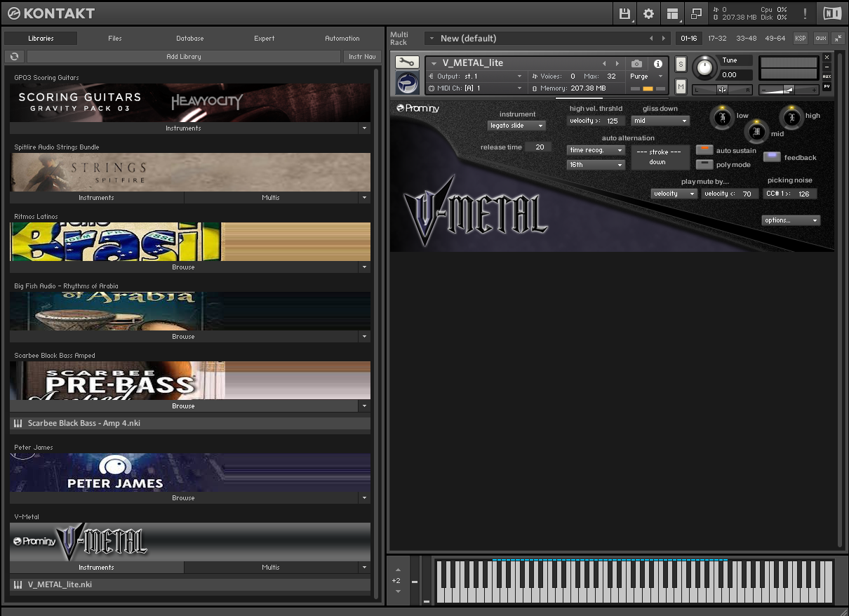Screen dimensions: 849x616
Task: Show rack page 33-48
Action: click(747, 38)
